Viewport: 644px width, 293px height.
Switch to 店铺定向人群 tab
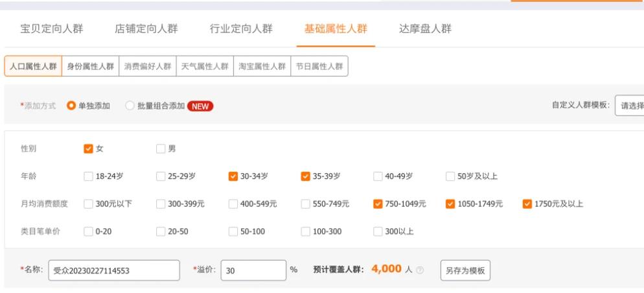(x=146, y=29)
